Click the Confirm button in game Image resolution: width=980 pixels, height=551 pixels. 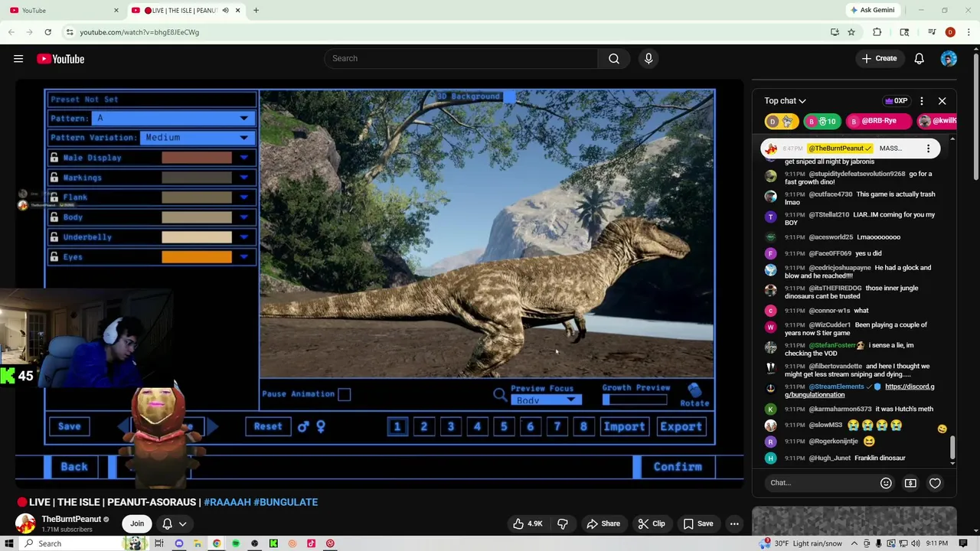pyautogui.click(x=678, y=467)
